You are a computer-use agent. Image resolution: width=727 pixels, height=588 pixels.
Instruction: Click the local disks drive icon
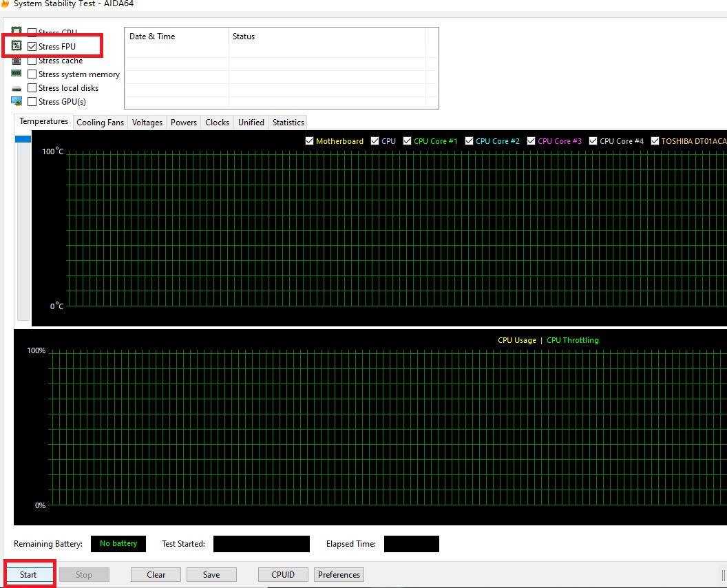tap(17, 88)
